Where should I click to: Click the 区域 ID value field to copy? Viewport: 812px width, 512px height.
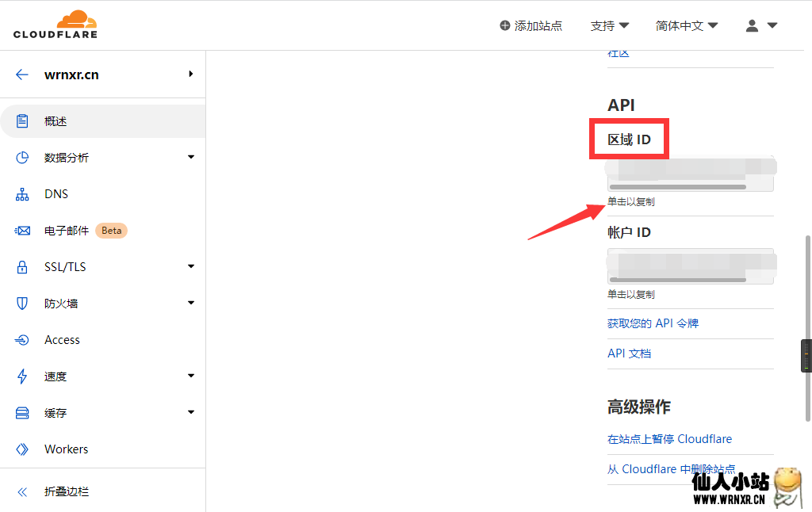click(691, 174)
